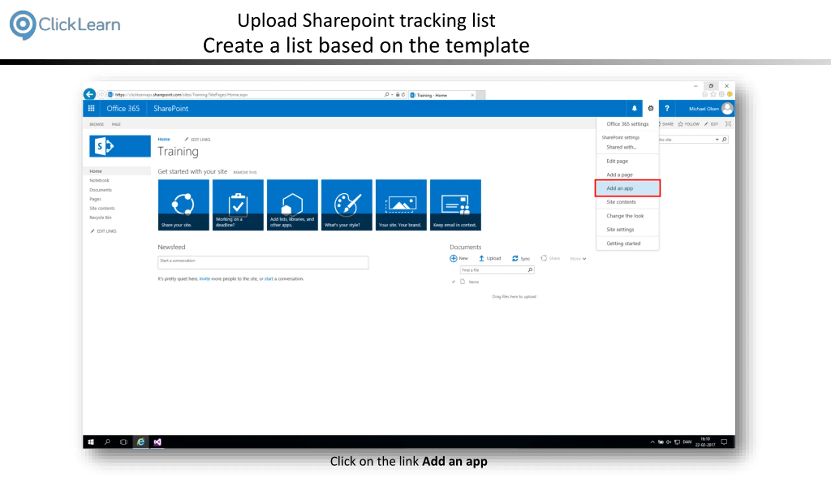Open the 'Working on a deadline?' tile
Screen dimensions: 831x504
click(238, 205)
